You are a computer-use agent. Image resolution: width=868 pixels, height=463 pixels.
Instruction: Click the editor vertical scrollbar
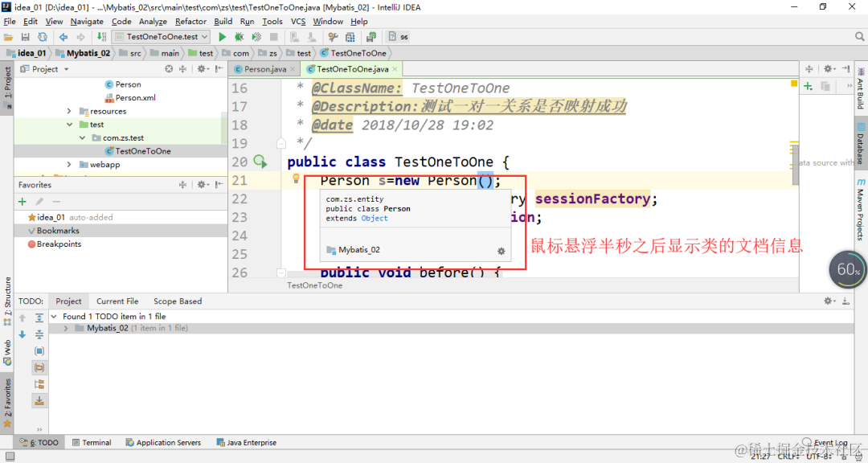pyautogui.click(x=795, y=165)
